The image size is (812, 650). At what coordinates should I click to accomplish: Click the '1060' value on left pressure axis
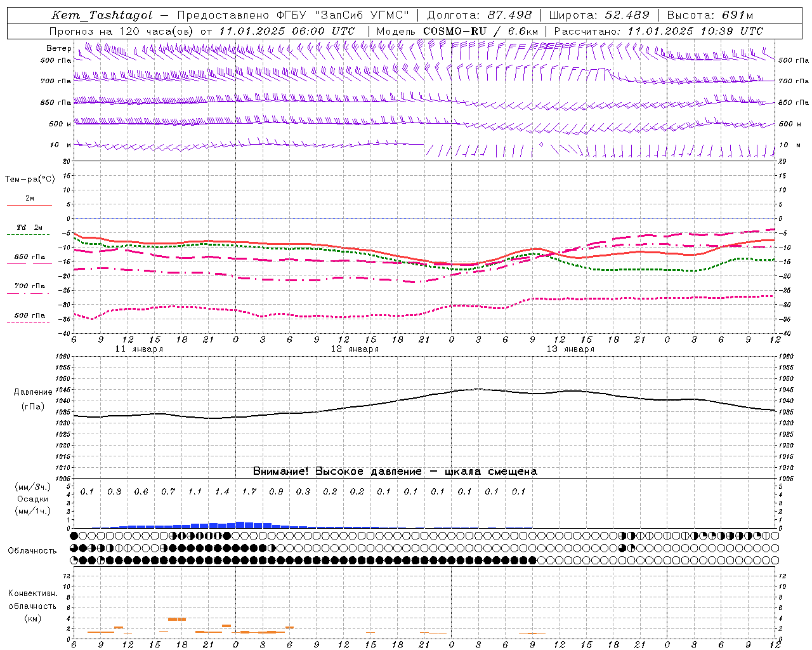62,357
